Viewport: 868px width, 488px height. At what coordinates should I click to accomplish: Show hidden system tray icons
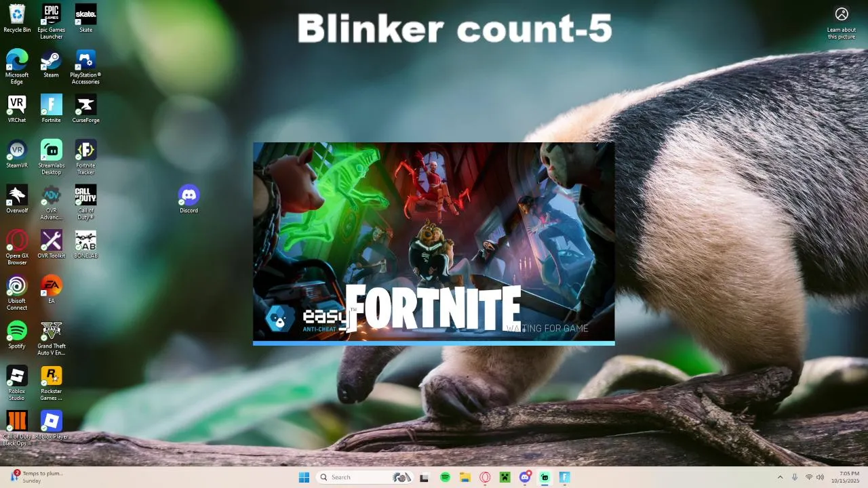(780, 477)
